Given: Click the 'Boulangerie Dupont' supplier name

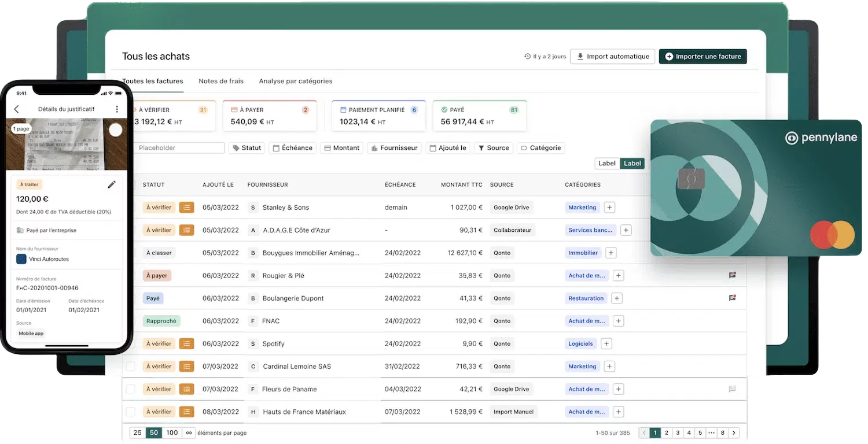Looking at the screenshot, I should (x=293, y=298).
